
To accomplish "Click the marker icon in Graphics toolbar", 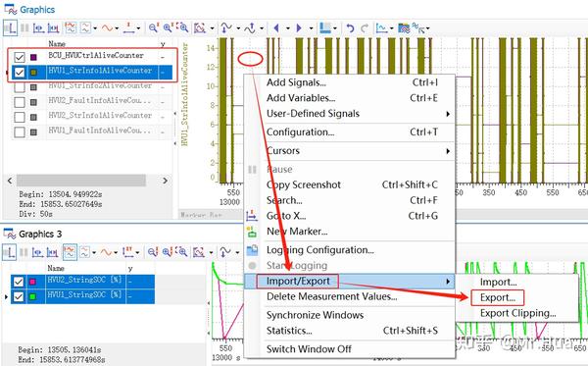I will coord(129,27).
